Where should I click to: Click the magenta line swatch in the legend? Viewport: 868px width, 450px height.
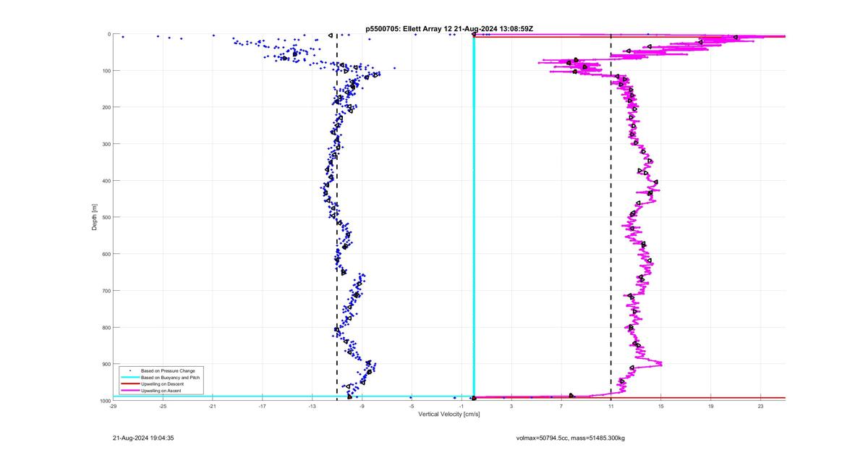click(129, 391)
